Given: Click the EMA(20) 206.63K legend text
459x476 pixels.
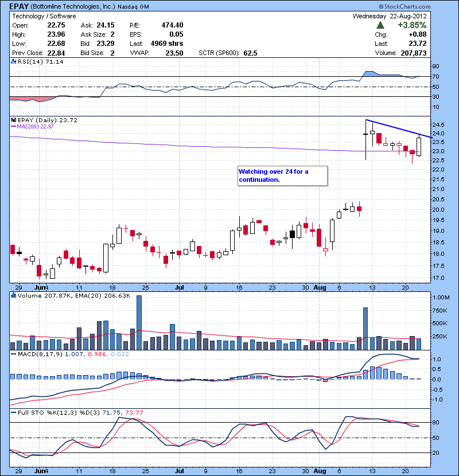Looking at the screenshot, I should click(x=102, y=296).
